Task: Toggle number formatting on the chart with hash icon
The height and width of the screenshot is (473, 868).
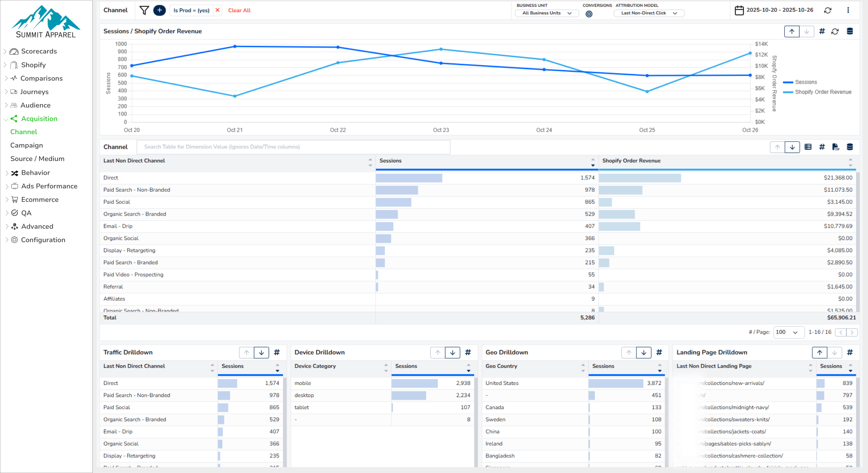Action: pyautogui.click(x=822, y=31)
